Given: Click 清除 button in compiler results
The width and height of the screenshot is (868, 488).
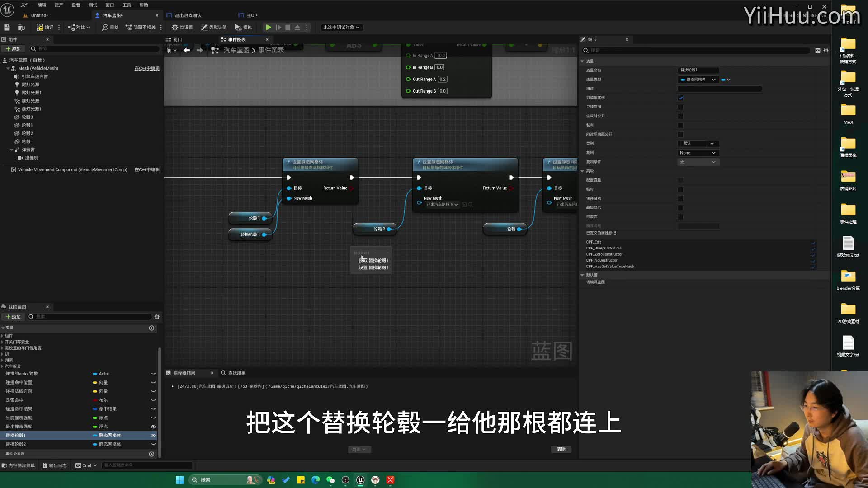Looking at the screenshot, I should [561, 450].
